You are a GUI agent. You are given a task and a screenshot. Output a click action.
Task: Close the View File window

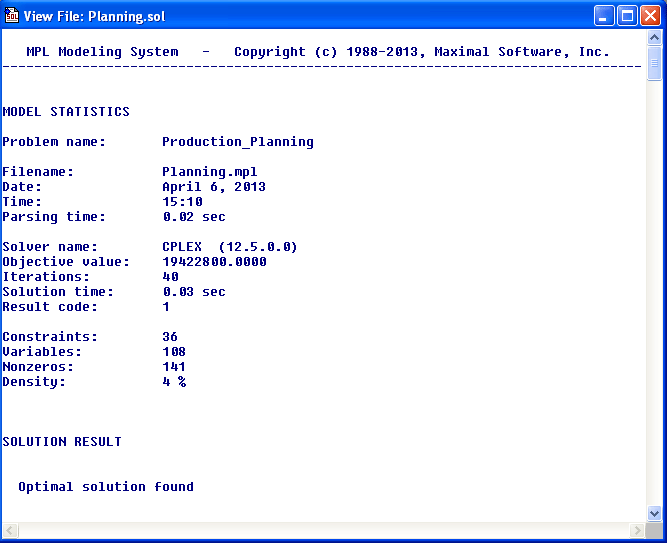tap(650, 15)
